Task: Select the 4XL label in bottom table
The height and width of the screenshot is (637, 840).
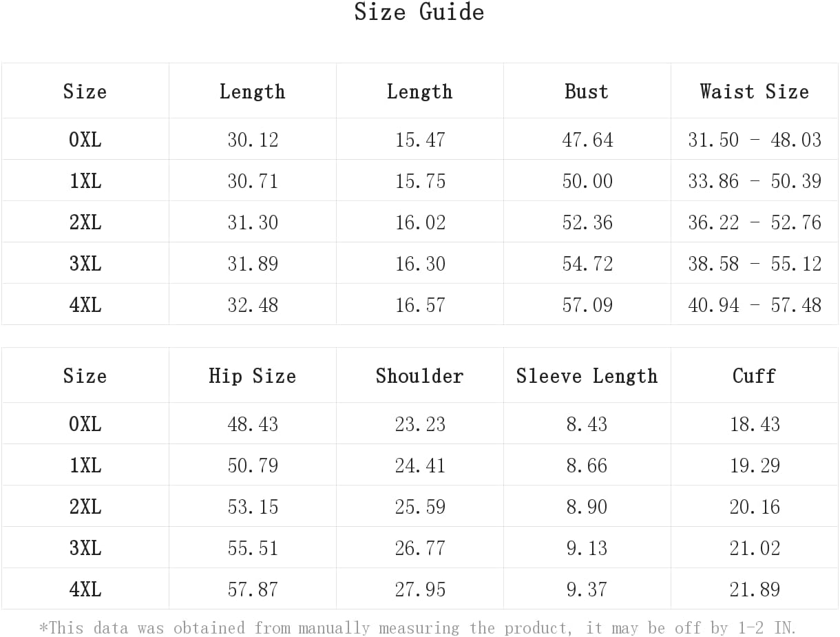Action: [x=85, y=589]
